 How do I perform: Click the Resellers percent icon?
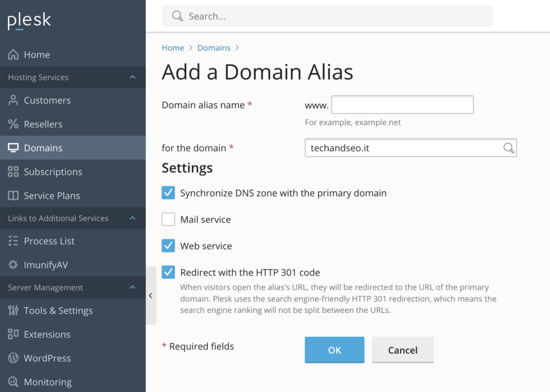tap(13, 124)
